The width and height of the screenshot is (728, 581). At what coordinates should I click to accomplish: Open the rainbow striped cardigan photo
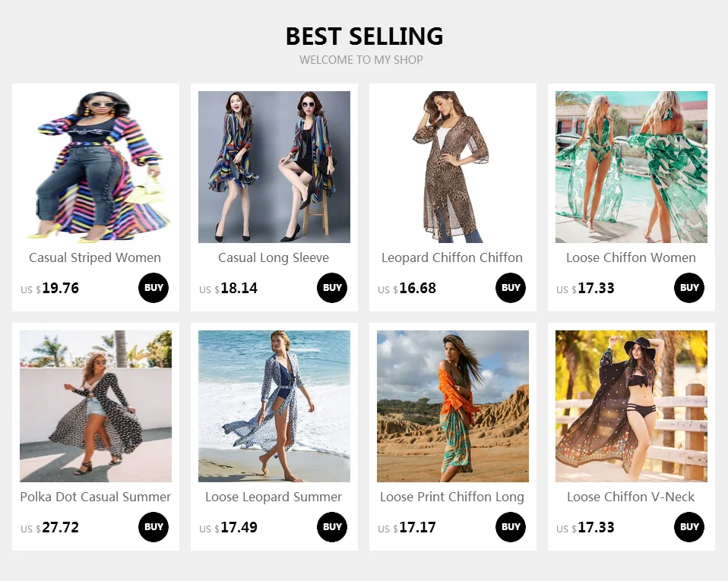[96, 167]
